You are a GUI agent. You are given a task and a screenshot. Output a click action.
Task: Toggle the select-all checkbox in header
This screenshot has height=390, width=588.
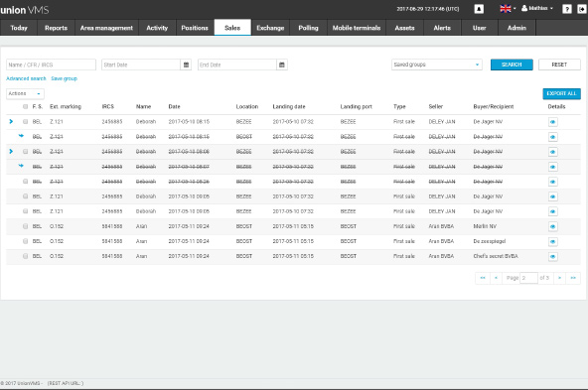click(25, 106)
